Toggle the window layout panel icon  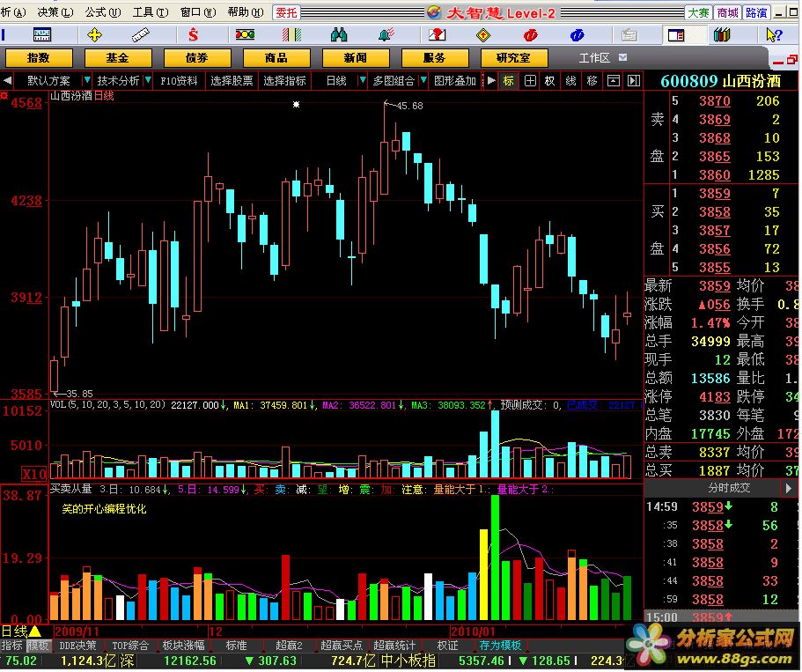[675, 35]
